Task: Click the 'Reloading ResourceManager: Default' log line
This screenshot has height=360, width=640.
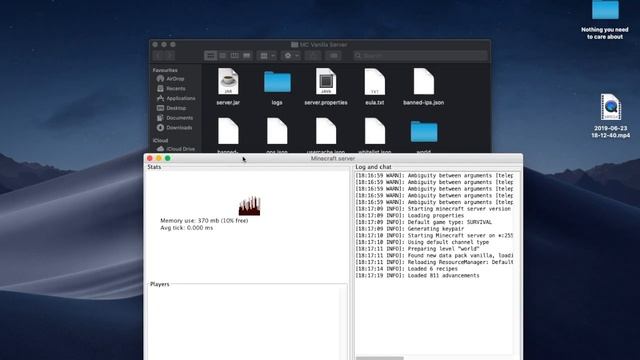Action: pyautogui.click(x=434, y=262)
